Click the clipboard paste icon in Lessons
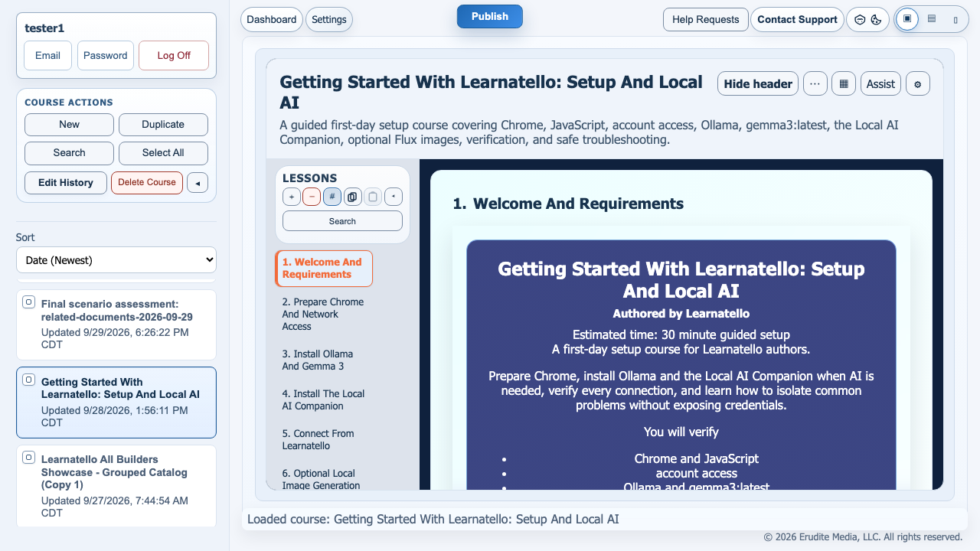Viewport: 980px width, 551px height. pyautogui.click(x=373, y=197)
